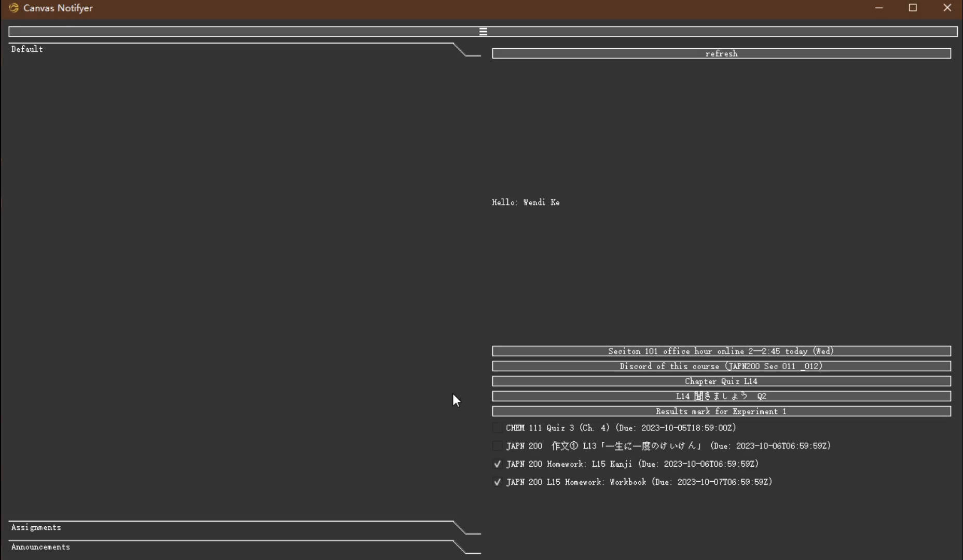Viewport: 963px width, 560px height.
Task: Uncheck JAPN 200 Homework: L15 Kanji
Action: [x=497, y=464]
